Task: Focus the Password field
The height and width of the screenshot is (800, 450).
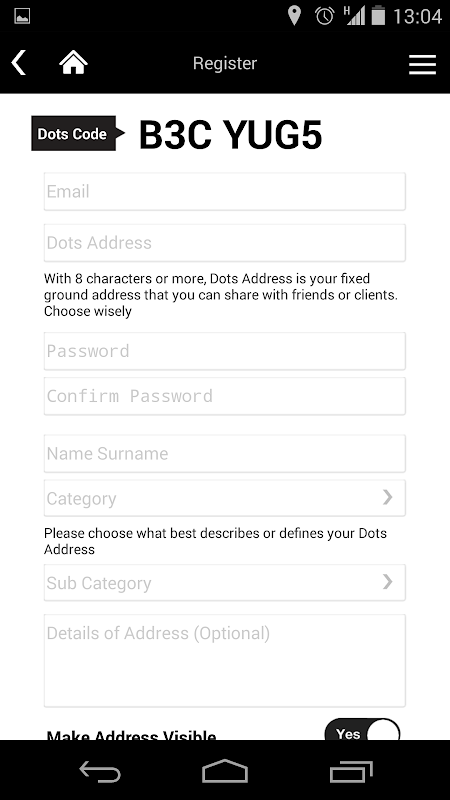Action: point(224,351)
